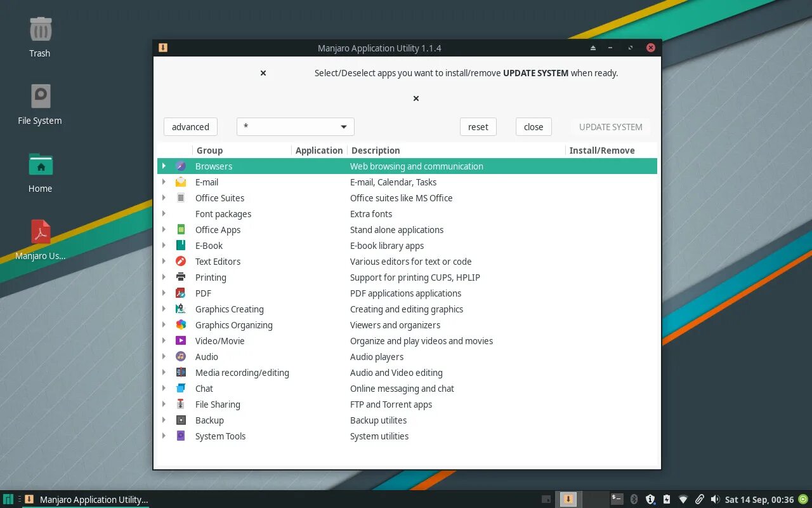Click the close button next to reset

(534, 126)
